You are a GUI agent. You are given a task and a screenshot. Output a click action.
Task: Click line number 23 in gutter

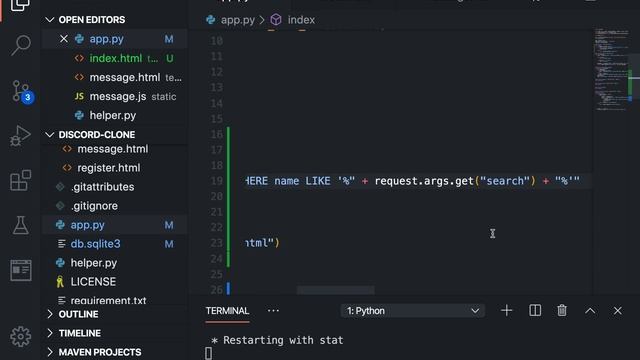[x=217, y=243]
